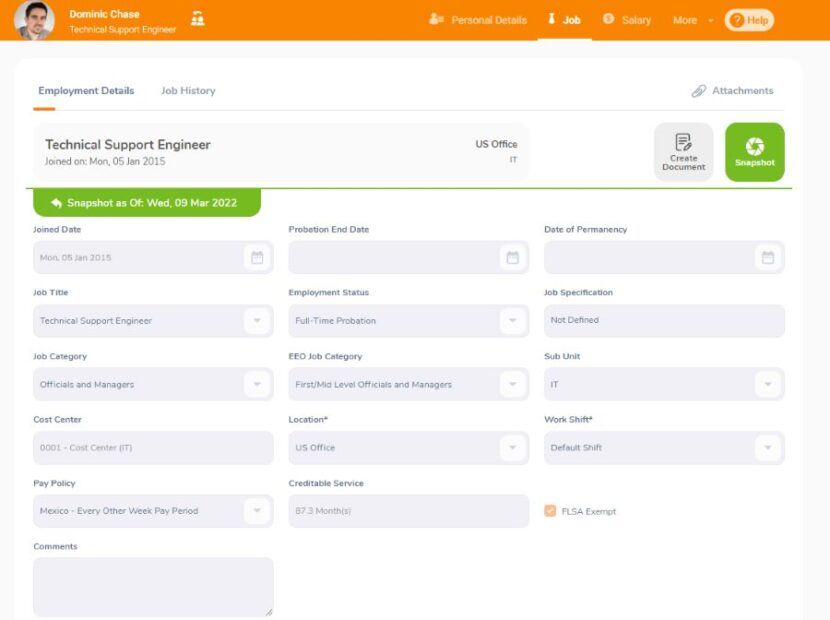Open the employee directory icon beside Dominic Chase

pyautogui.click(x=197, y=18)
